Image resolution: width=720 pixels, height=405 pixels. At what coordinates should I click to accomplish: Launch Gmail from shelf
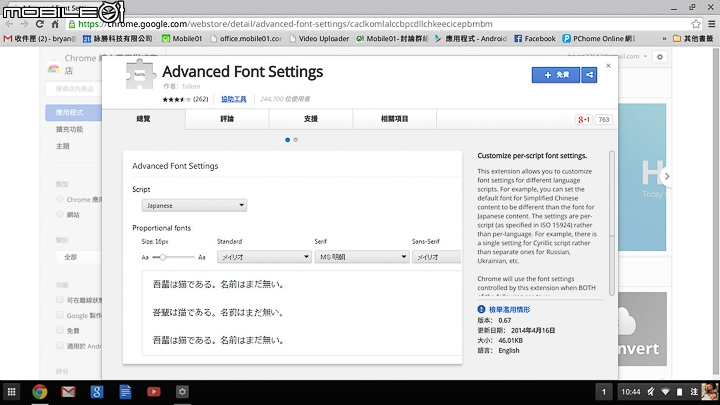pos(68,392)
